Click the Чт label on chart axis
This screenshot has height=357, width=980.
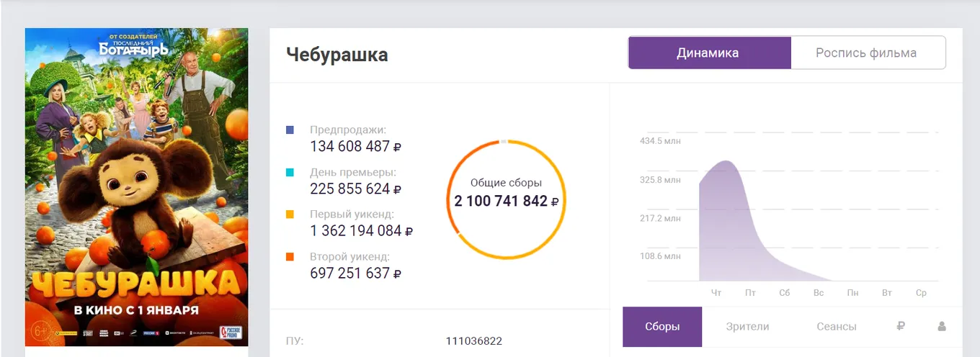tap(716, 294)
